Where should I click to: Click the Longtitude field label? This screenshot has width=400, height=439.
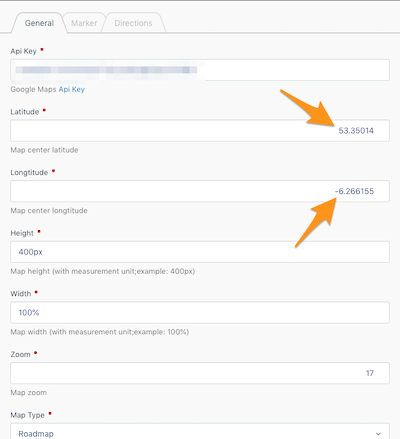[29, 172]
